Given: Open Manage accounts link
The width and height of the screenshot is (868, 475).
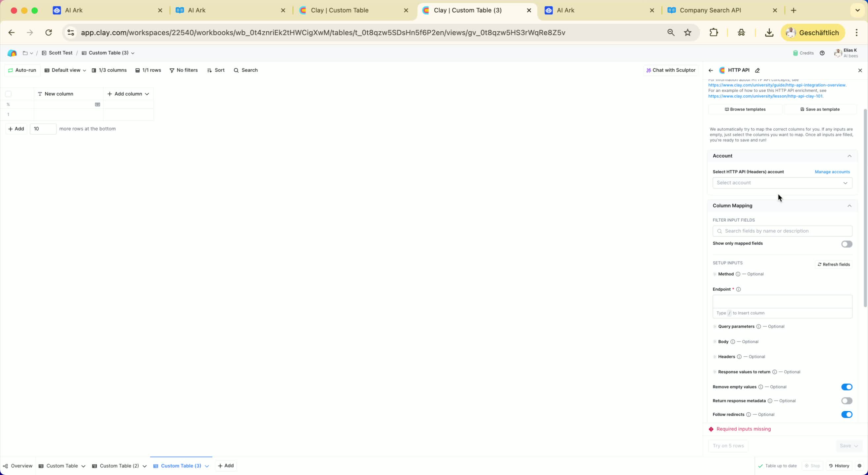Looking at the screenshot, I should 832,172.
